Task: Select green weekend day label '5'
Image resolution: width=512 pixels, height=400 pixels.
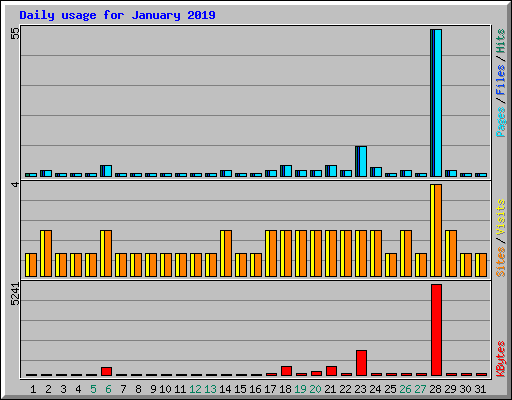Action: [93, 389]
